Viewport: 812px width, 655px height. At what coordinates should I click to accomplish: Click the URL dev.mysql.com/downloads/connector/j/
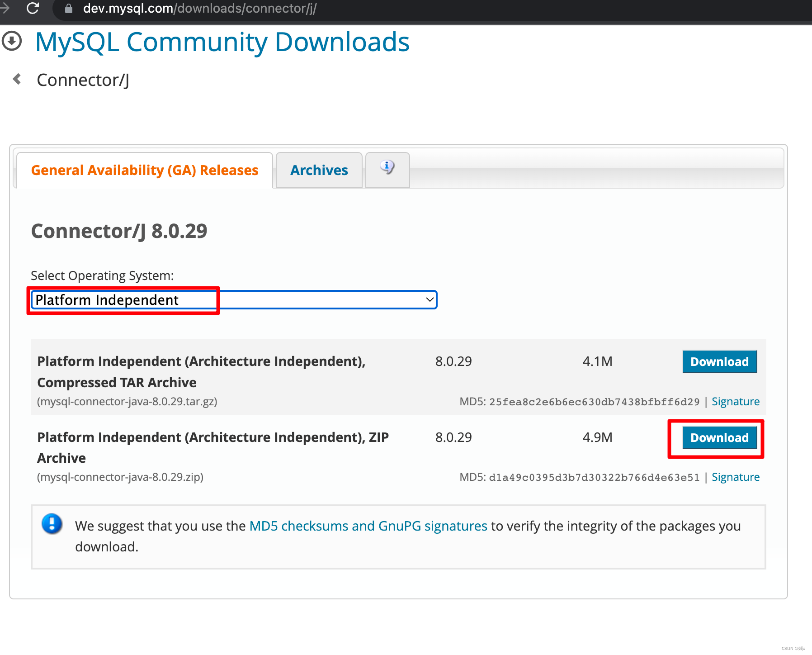tap(200, 9)
